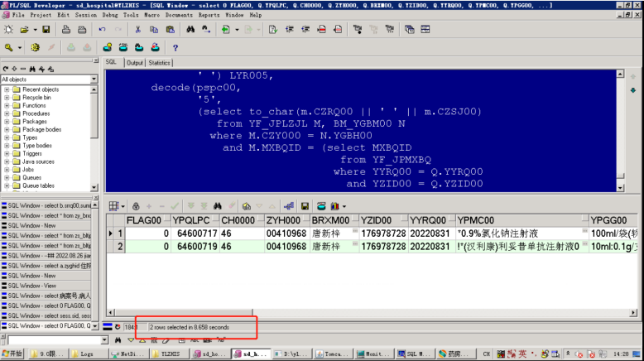Select the Java sources folder
644x361 pixels.
click(x=38, y=161)
